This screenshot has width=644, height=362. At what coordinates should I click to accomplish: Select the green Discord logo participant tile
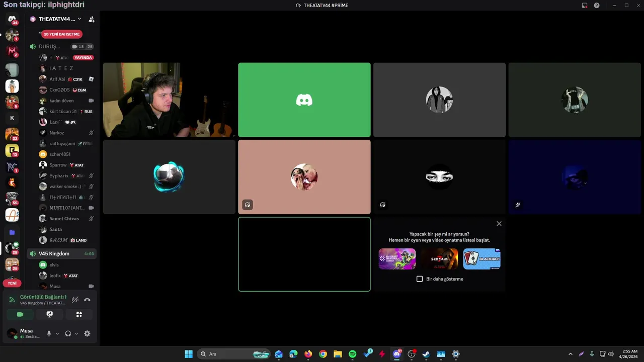[304, 100]
